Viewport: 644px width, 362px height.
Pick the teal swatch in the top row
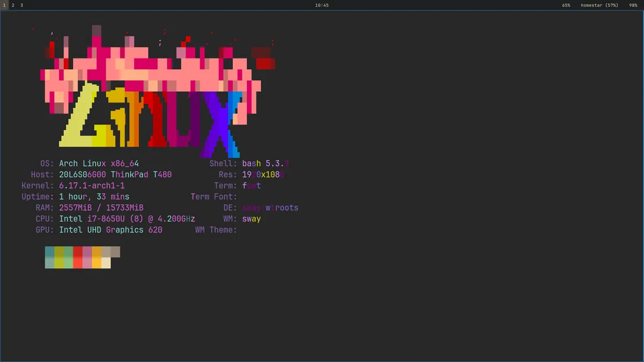50,252
